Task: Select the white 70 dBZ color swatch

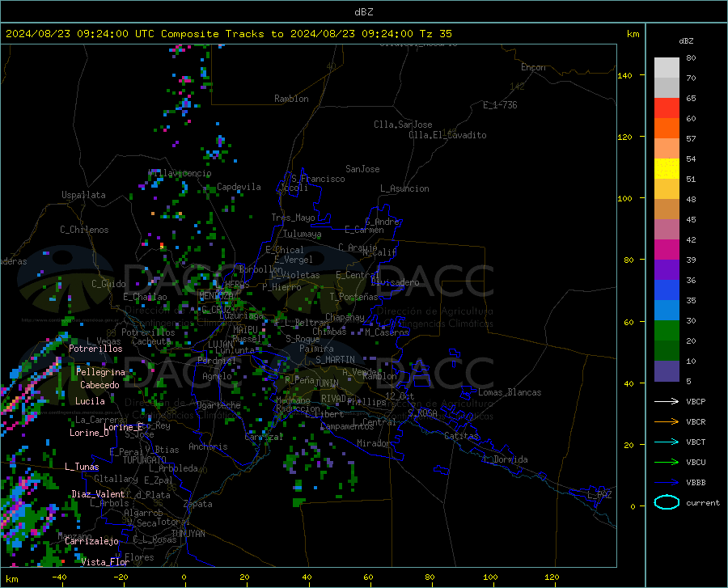Action: [667, 68]
